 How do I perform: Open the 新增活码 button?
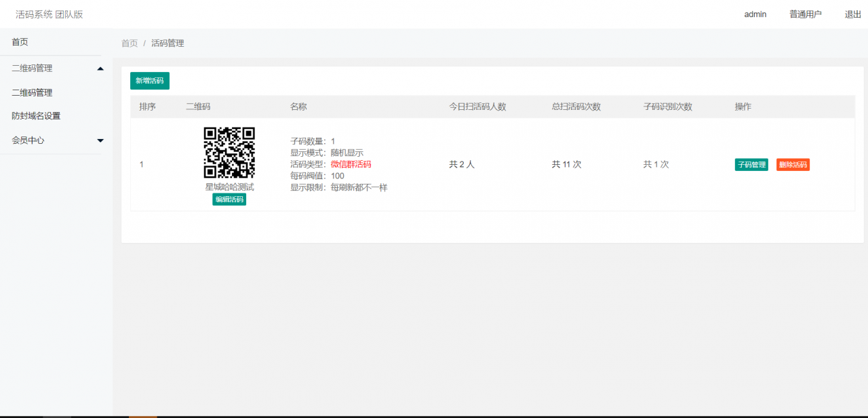pos(149,80)
